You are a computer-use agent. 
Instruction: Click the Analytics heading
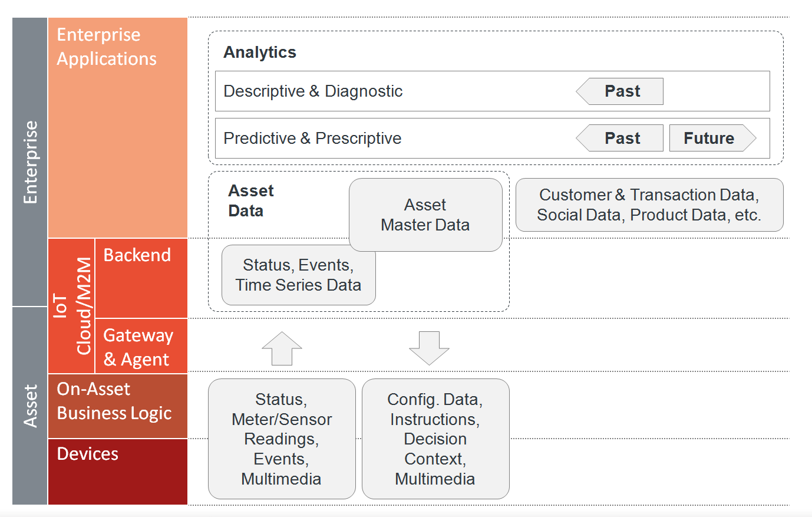click(x=260, y=52)
